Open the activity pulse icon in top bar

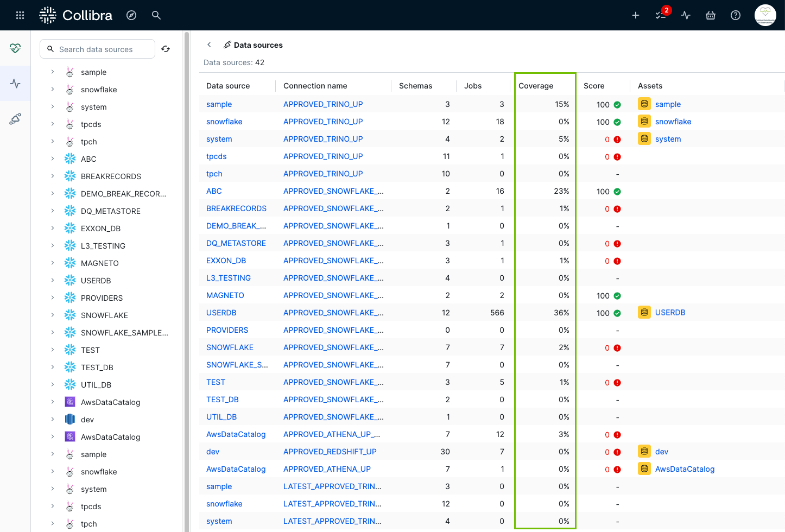(x=685, y=15)
